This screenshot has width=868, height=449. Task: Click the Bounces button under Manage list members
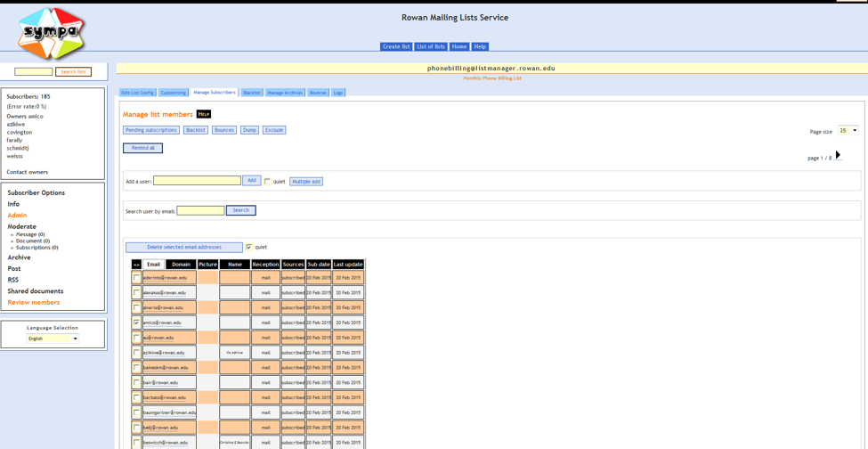[x=224, y=130]
